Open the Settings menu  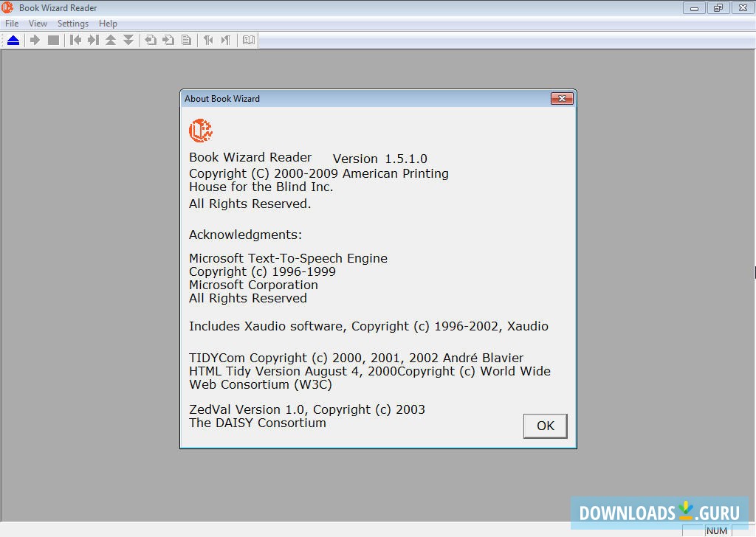pyautogui.click(x=73, y=24)
